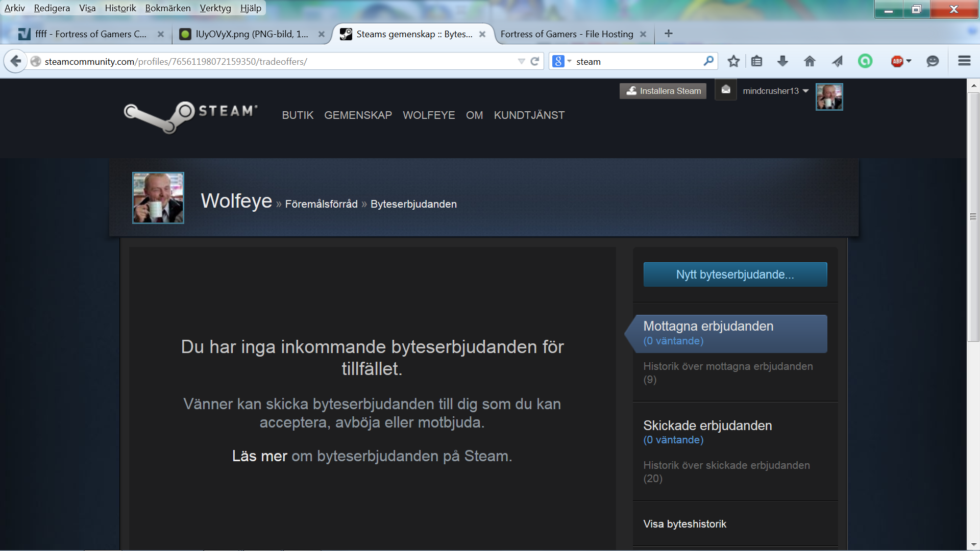Click the Wolfeye profile avatar thumbnail
The height and width of the screenshot is (551, 980).
pos(158,198)
